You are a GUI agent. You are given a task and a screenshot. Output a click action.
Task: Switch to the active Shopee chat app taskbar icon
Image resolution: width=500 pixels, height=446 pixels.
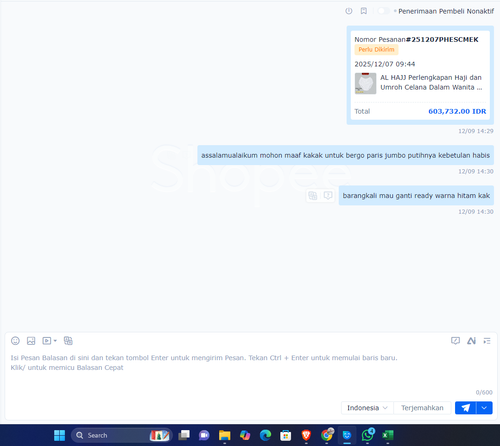coord(347,435)
